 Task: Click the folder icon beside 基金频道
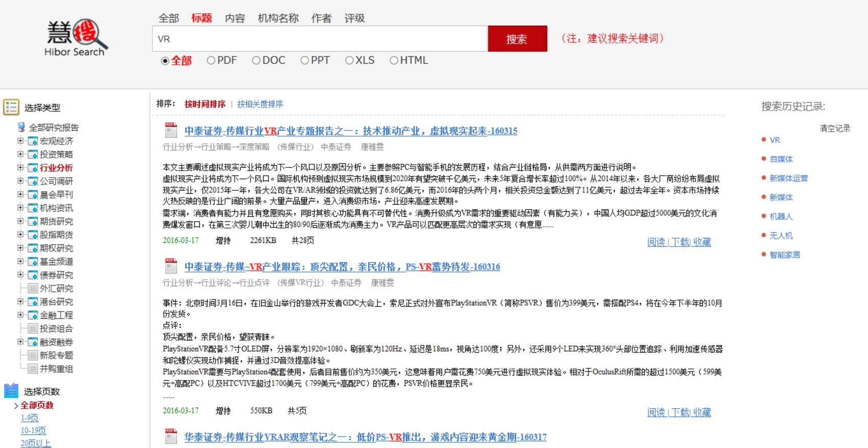(x=33, y=261)
